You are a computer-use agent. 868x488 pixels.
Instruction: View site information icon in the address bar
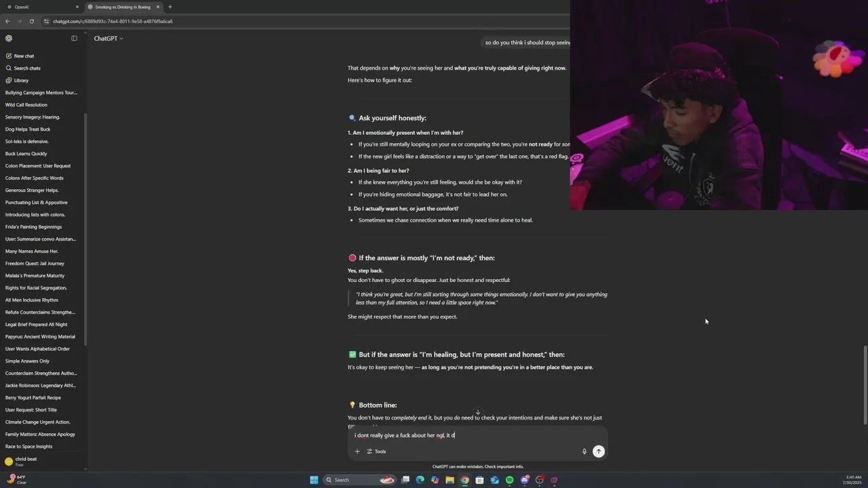coord(46,21)
